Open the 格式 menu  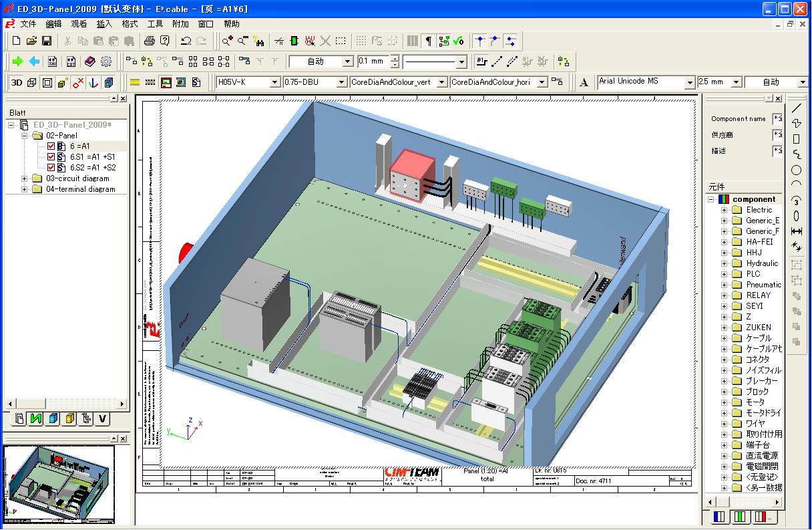click(130, 23)
